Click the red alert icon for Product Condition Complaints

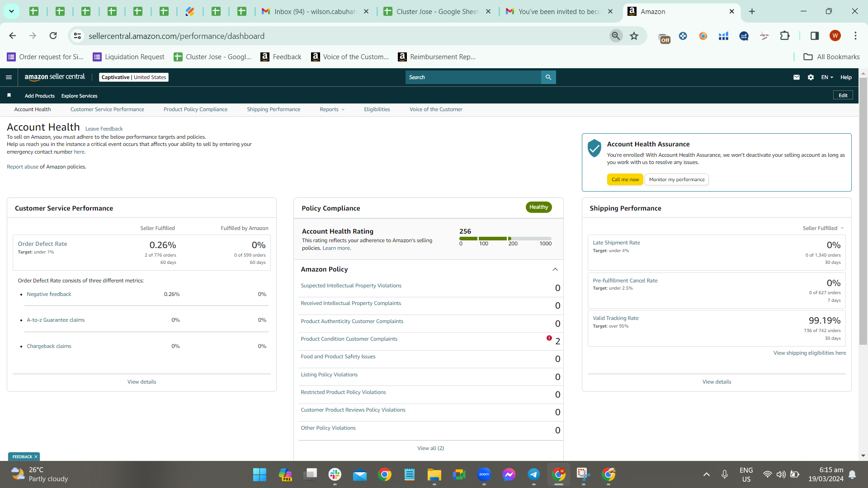click(x=549, y=338)
